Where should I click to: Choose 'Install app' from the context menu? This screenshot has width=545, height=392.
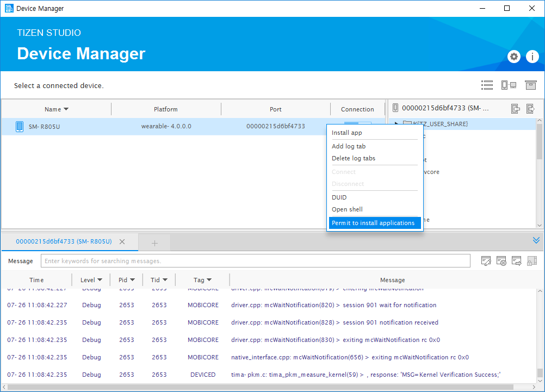[x=346, y=133]
